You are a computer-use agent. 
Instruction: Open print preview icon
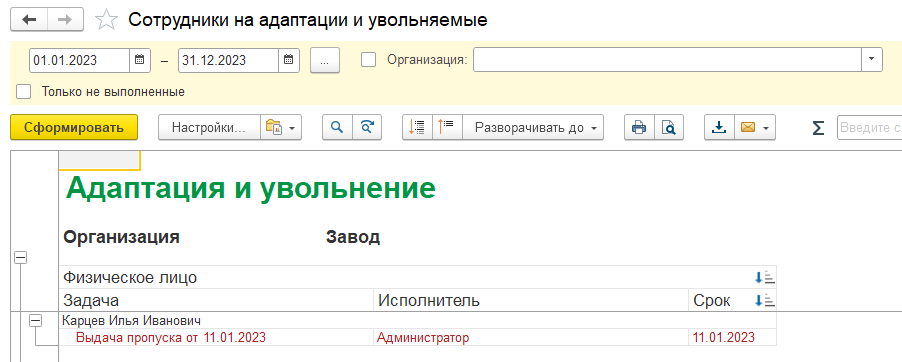(x=668, y=127)
